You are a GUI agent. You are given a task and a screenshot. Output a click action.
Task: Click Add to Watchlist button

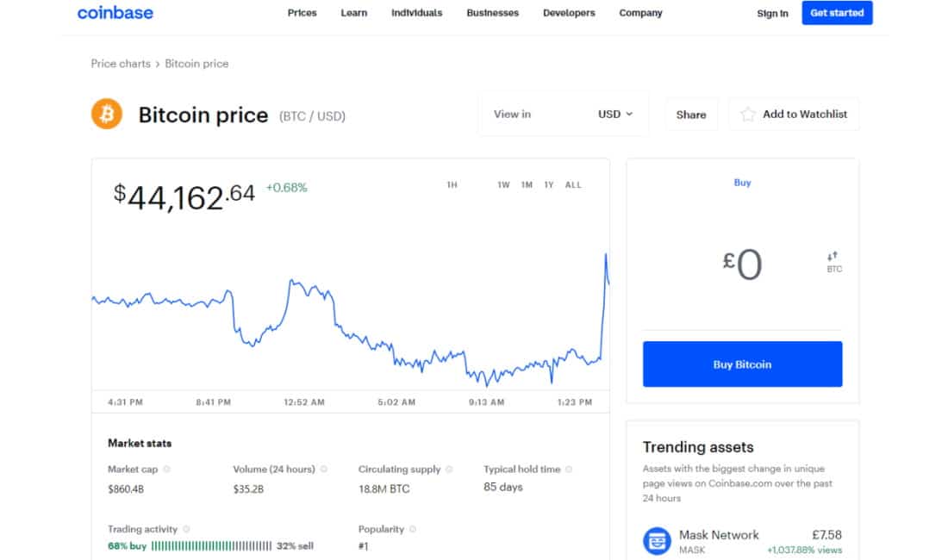[x=794, y=115]
